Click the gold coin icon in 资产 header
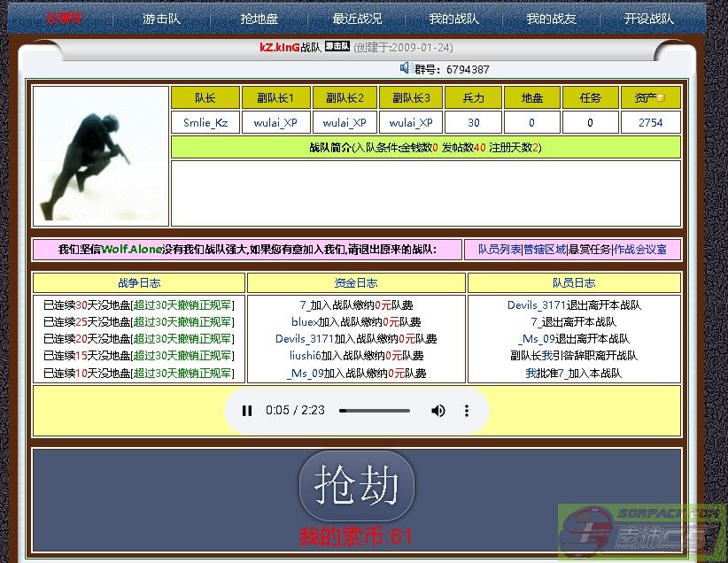The image size is (728, 563). [661, 98]
